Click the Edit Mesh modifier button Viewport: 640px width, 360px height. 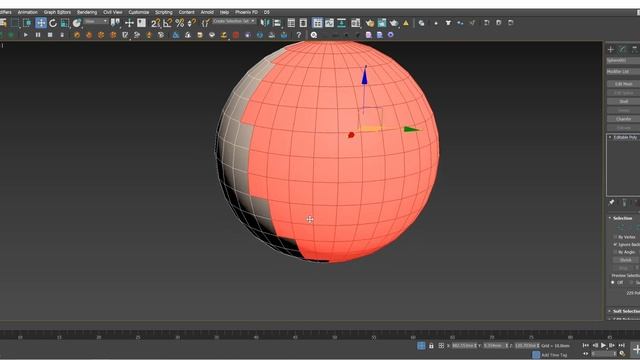[x=624, y=84]
